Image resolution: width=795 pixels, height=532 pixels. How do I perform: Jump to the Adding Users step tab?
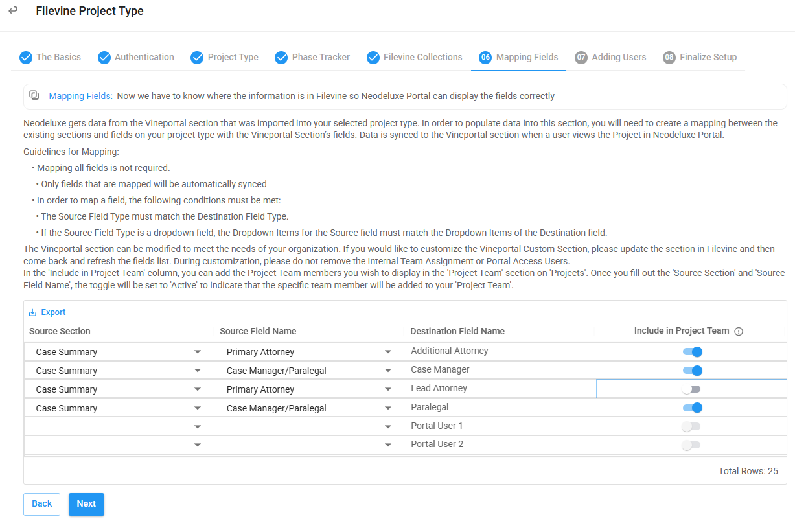pos(611,58)
